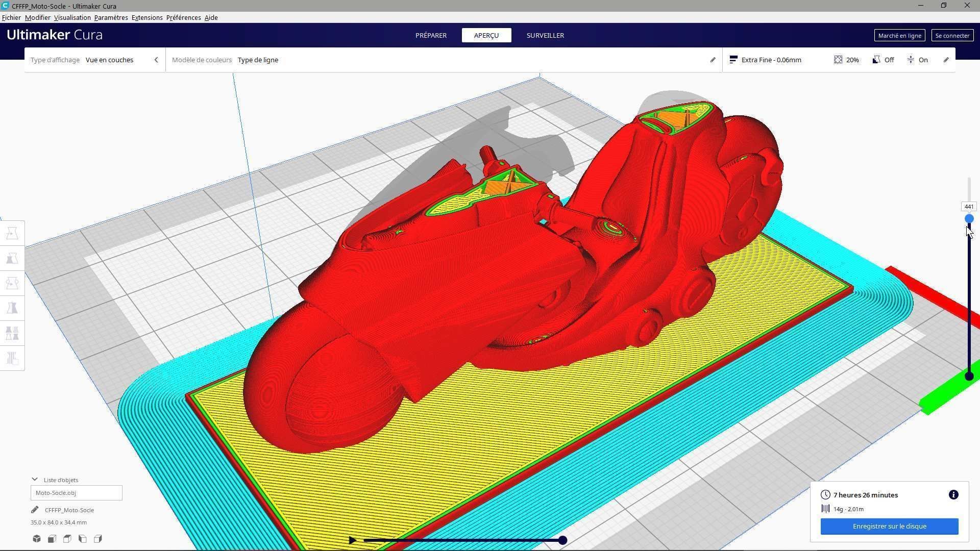Click the info icon in print time panel
The width and height of the screenshot is (980, 551).
[x=953, y=495]
